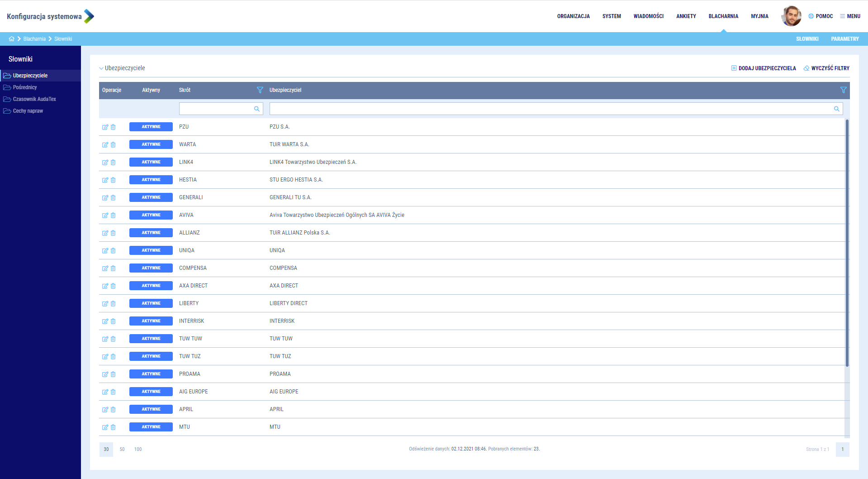Switch to the PARAMETRY tab
The image size is (868, 479).
coord(844,39)
